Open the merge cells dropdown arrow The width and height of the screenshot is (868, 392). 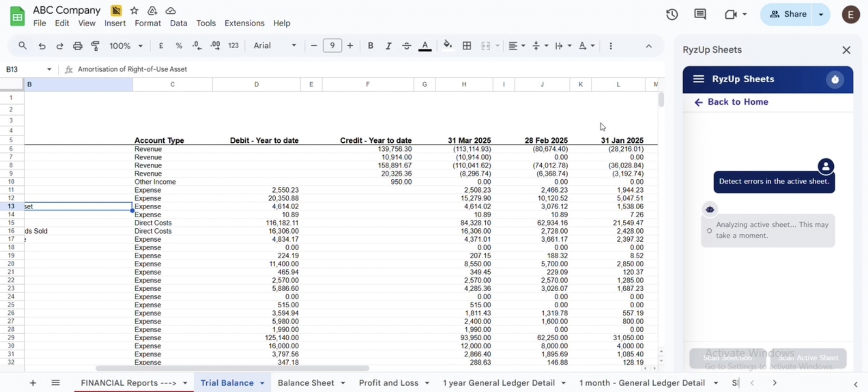click(x=497, y=46)
